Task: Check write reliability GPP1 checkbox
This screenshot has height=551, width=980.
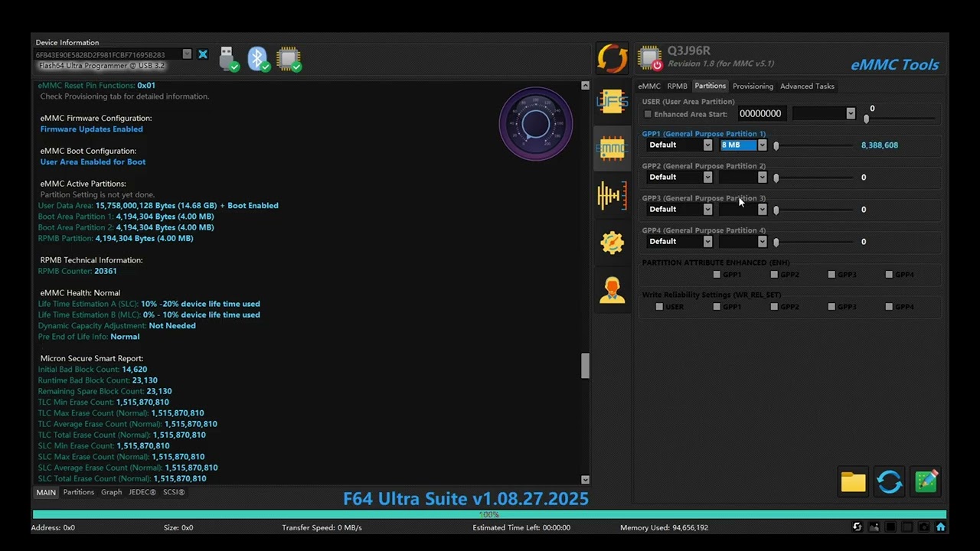Action: click(717, 306)
